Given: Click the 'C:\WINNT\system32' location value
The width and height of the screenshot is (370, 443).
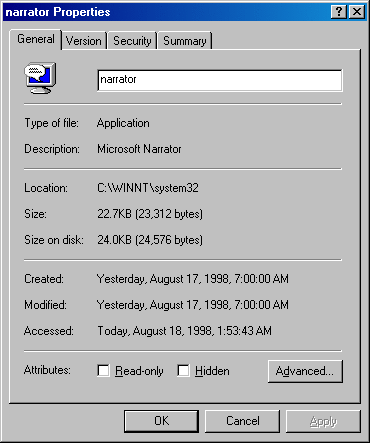Looking at the screenshot, I should click(148, 188).
